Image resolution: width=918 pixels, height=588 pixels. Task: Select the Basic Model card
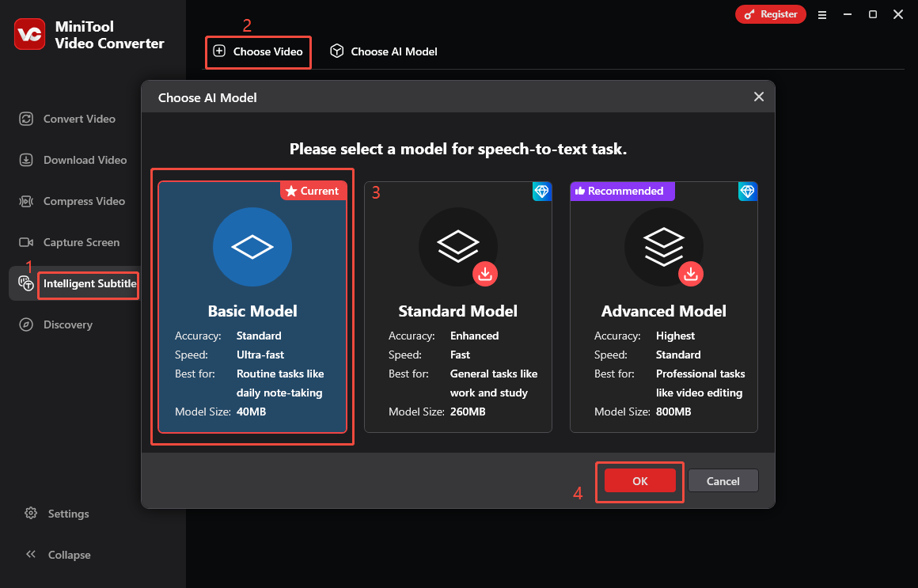[252, 307]
